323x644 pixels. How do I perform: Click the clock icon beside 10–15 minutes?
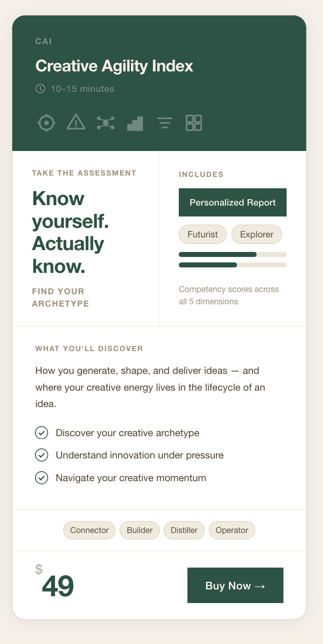[x=40, y=89]
